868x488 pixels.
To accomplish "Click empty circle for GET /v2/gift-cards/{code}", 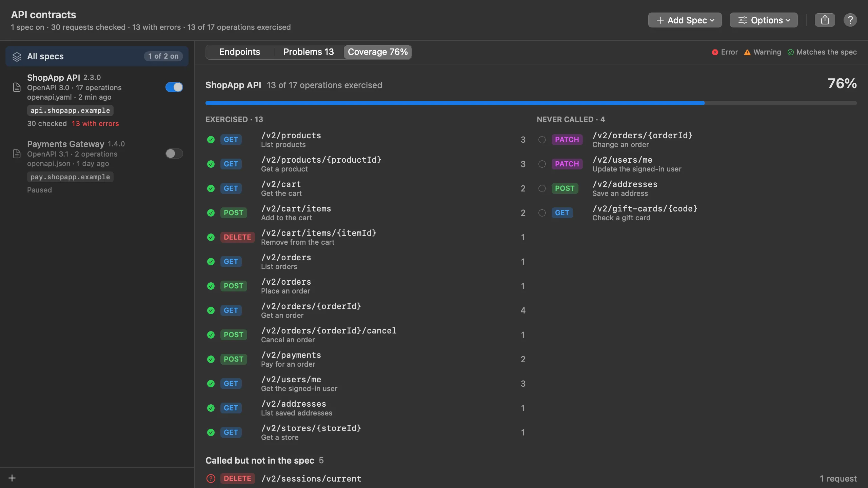I will tap(542, 213).
